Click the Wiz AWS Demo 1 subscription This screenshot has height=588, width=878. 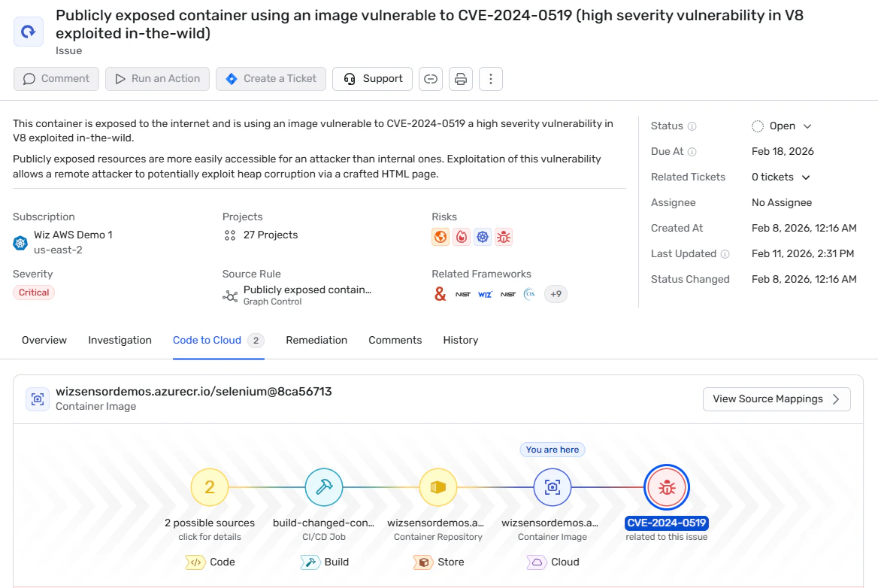pos(74,235)
